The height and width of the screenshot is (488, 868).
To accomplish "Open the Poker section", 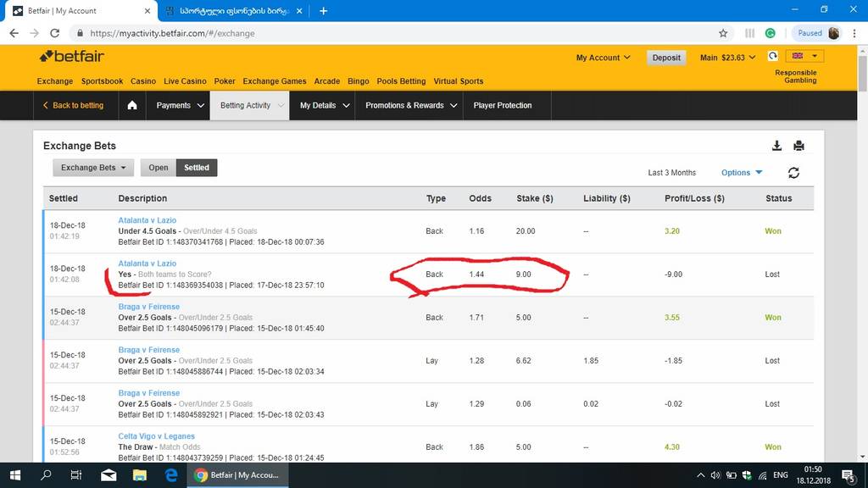I will click(224, 80).
